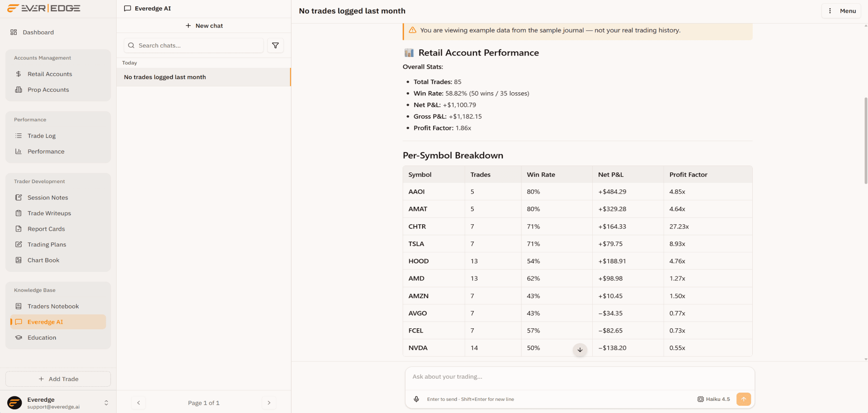Click the Trade Log list icon
868x413 pixels.
coord(19,136)
